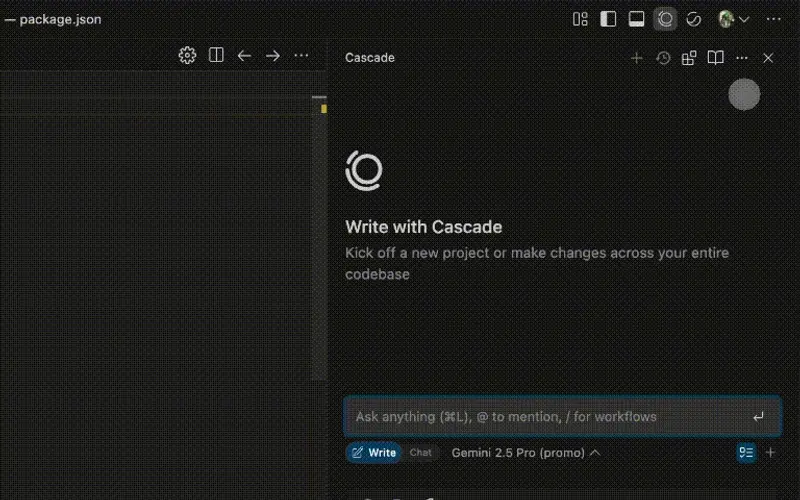Open the user account avatar dropdown
Screen dimensions: 800x500
tap(733, 19)
